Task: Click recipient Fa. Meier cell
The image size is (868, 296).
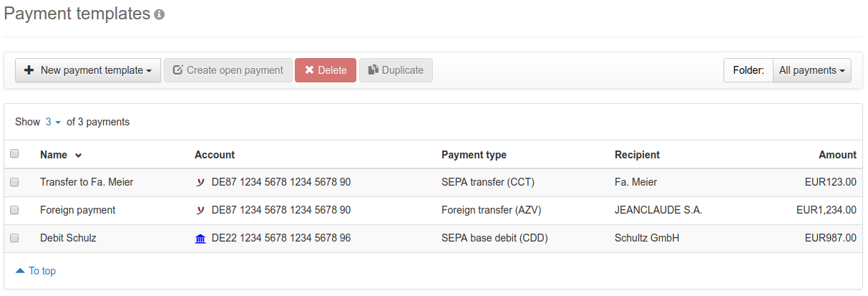Action: click(x=635, y=182)
